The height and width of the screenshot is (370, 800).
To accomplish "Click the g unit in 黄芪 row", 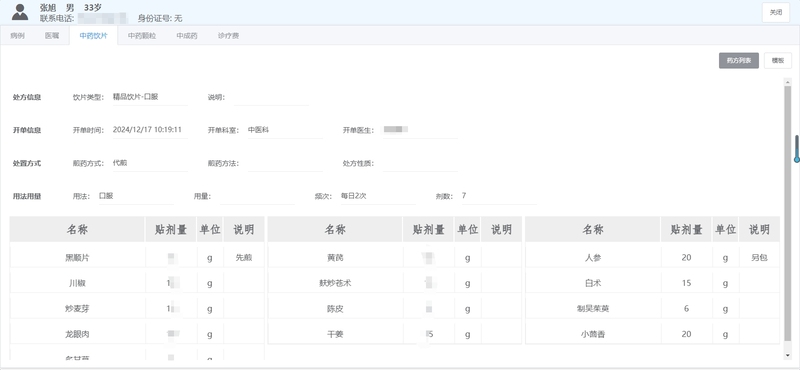I will click(x=467, y=258).
